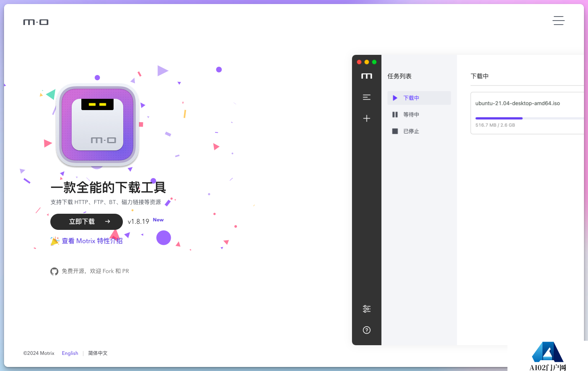Click the 任务列表 heading
588x371 pixels.
[400, 76]
